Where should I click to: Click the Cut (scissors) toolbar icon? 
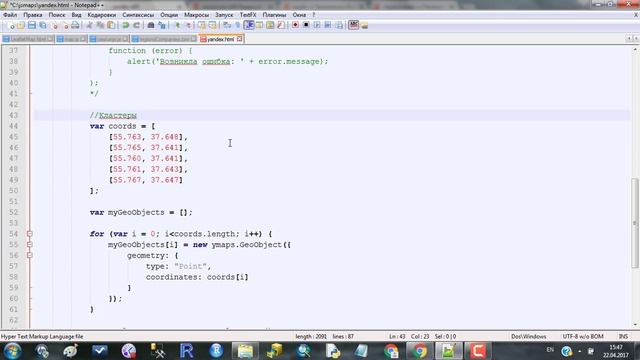89,25
